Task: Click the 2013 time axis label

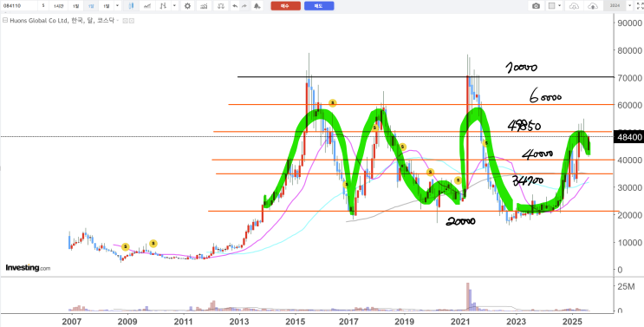Action: tap(238, 321)
